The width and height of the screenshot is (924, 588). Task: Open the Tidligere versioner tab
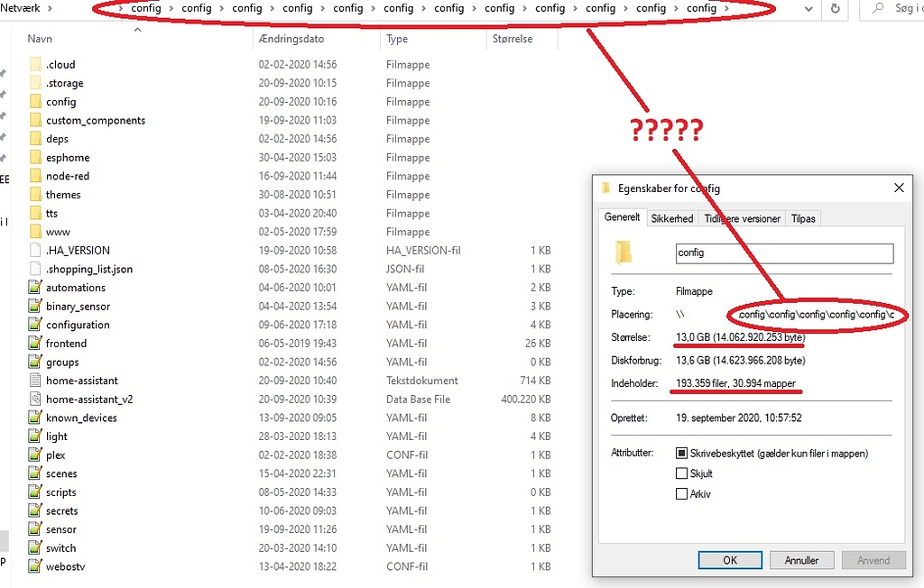click(x=742, y=218)
